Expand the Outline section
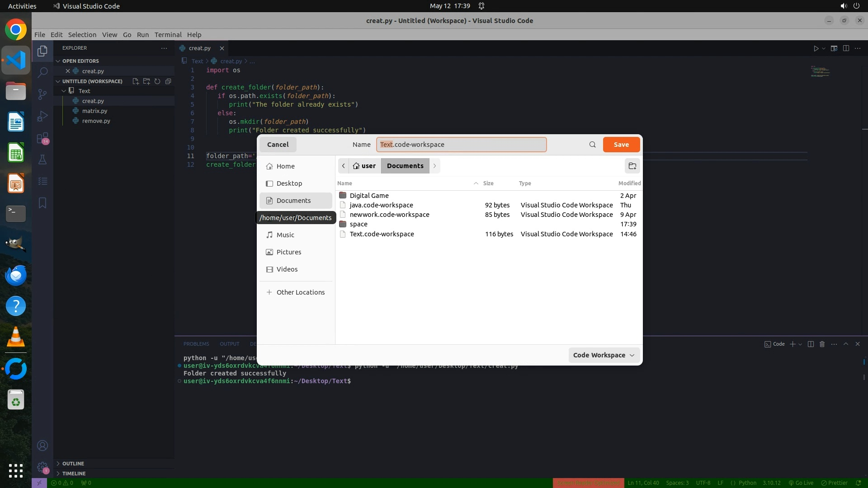This screenshot has width=868, height=488. pyautogui.click(x=73, y=464)
